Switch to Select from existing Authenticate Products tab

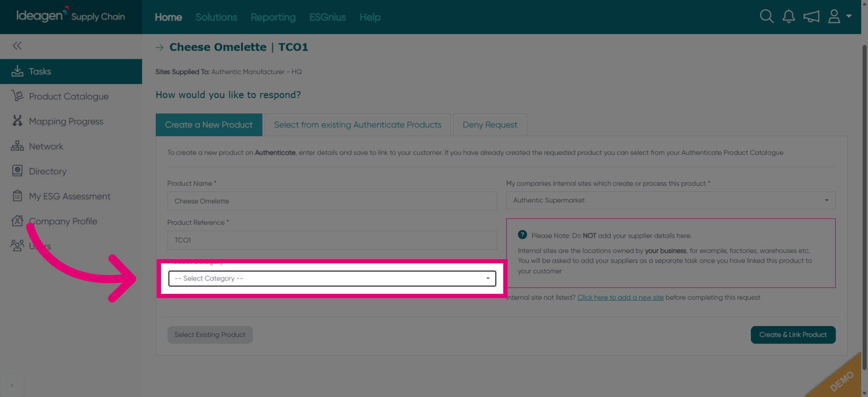(358, 125)
